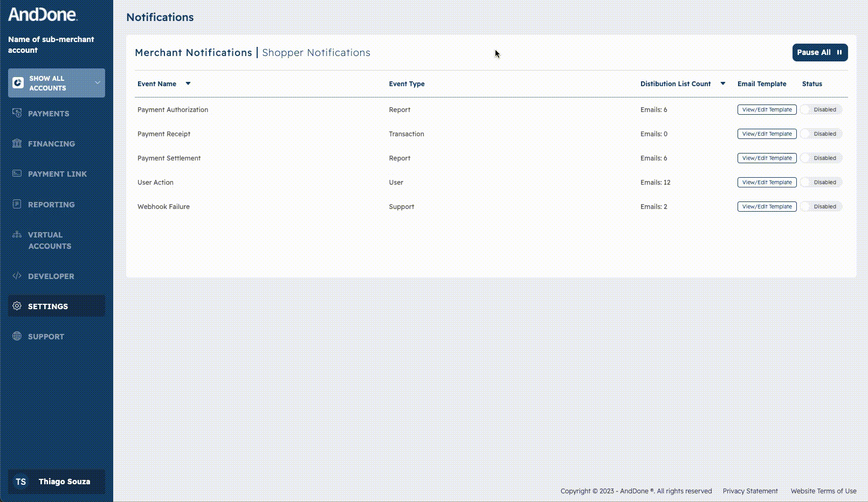
Task: Click the Developer code brackets icon
Action: pyautogui.click(x=17, y=276)
